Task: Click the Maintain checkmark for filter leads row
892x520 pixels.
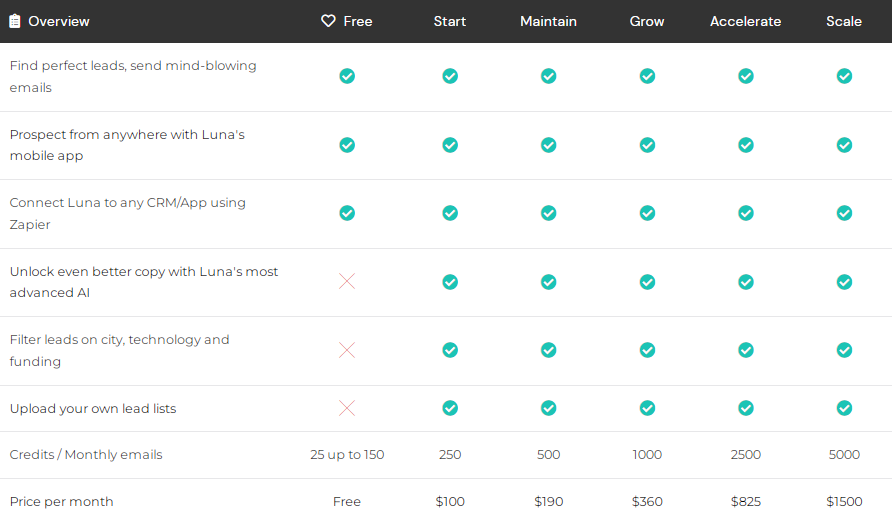Action: point(548,350)
